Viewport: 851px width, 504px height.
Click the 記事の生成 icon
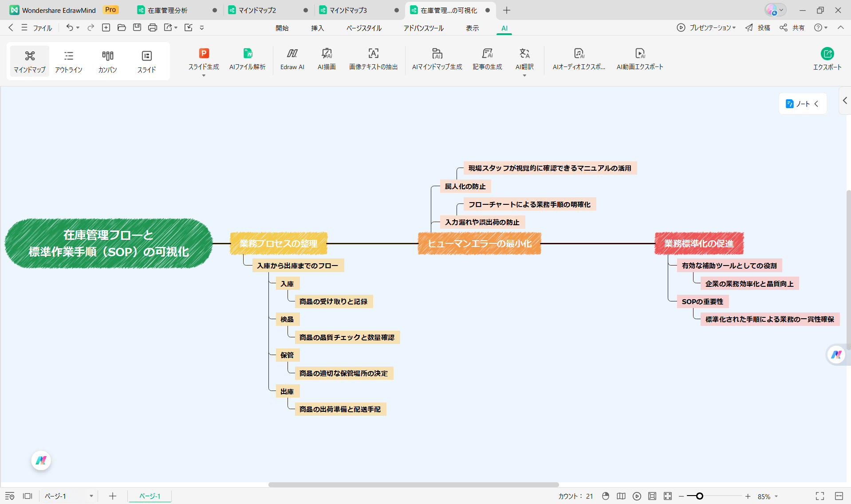(487, 54)
